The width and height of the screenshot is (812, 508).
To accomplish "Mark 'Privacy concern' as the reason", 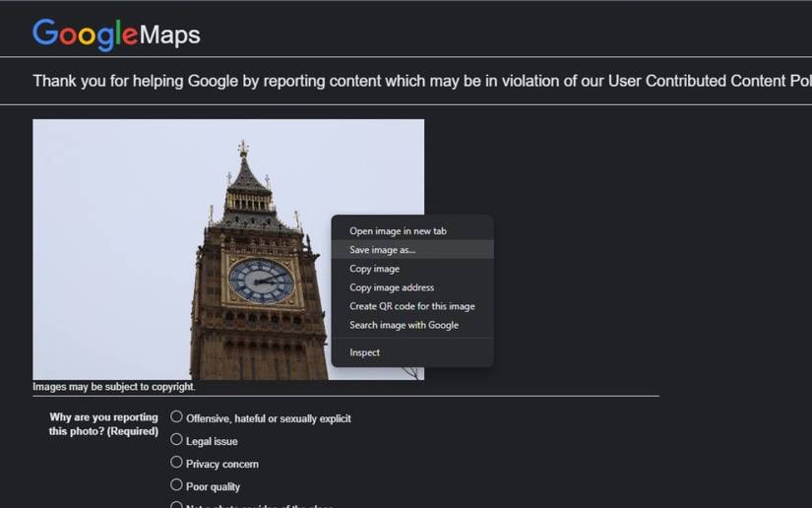I will tap(176, 463).
